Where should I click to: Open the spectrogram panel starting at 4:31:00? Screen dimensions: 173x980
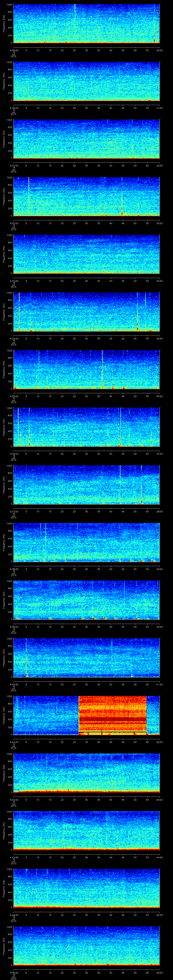pyautogui.click(x=86, y=139)
